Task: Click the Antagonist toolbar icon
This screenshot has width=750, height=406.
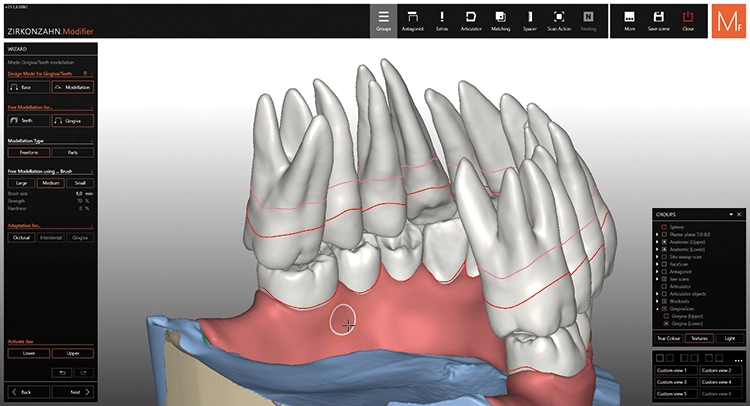Action: click(x=412, y=21)
